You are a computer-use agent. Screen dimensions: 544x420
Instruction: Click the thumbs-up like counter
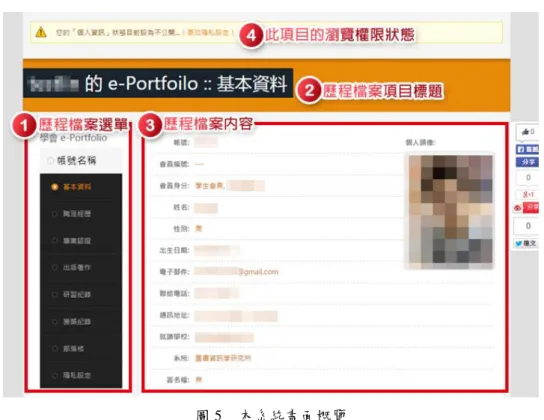[528, 132]
